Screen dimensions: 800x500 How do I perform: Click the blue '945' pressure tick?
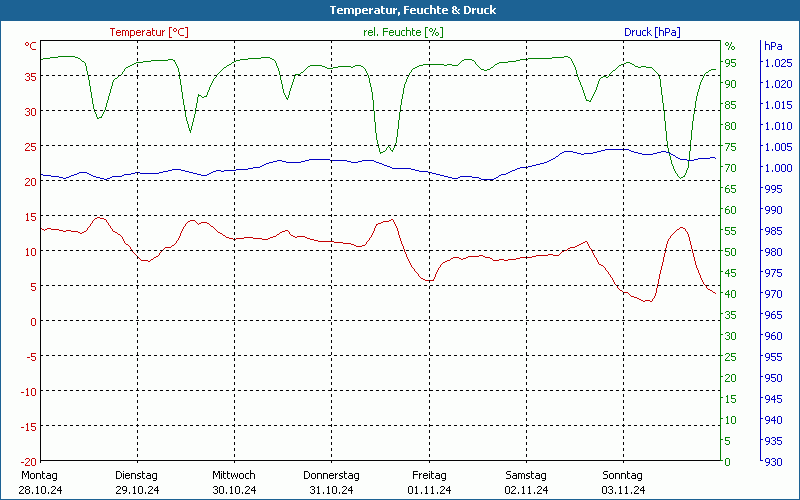[773, 398]
